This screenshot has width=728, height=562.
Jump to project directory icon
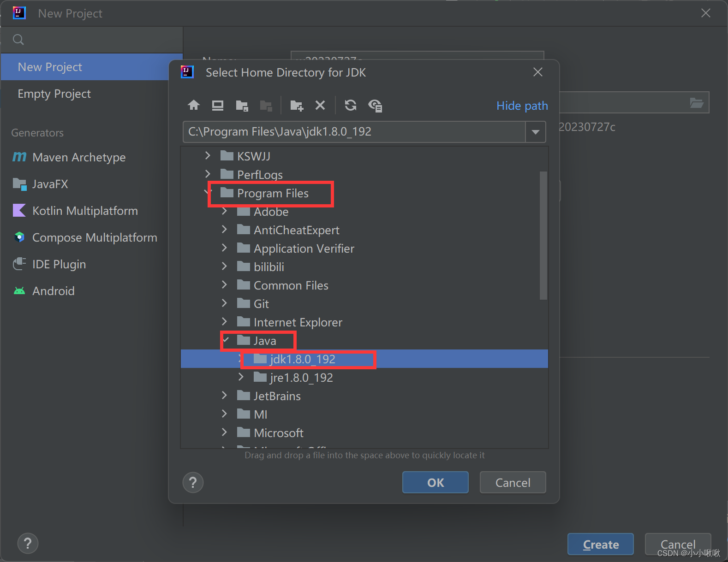click(242, 106)
